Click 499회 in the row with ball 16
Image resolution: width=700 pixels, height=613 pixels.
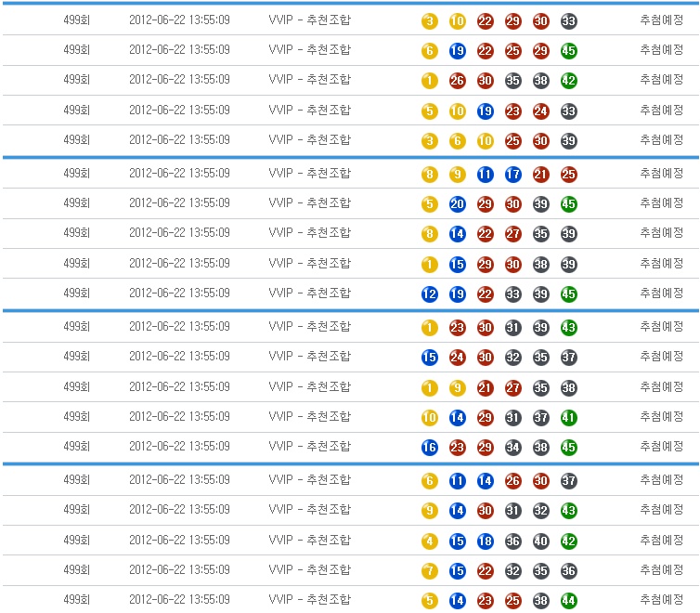(76, 446)
